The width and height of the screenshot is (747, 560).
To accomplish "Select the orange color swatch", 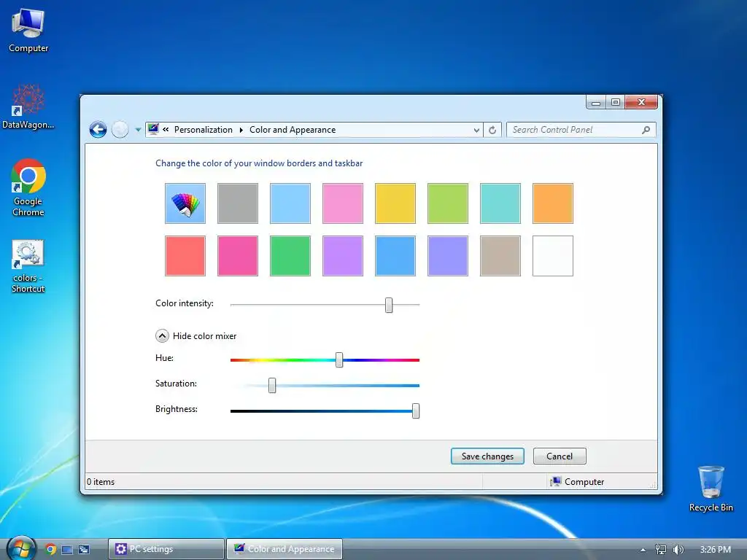I will pos(553,203).
